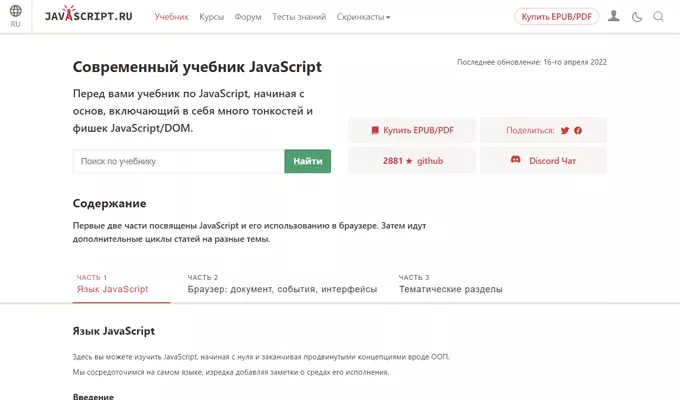The width and height of the screenshot is (680, 400).
Task: Open site search with the magnifier icon
Action: [x=658, y=17]
